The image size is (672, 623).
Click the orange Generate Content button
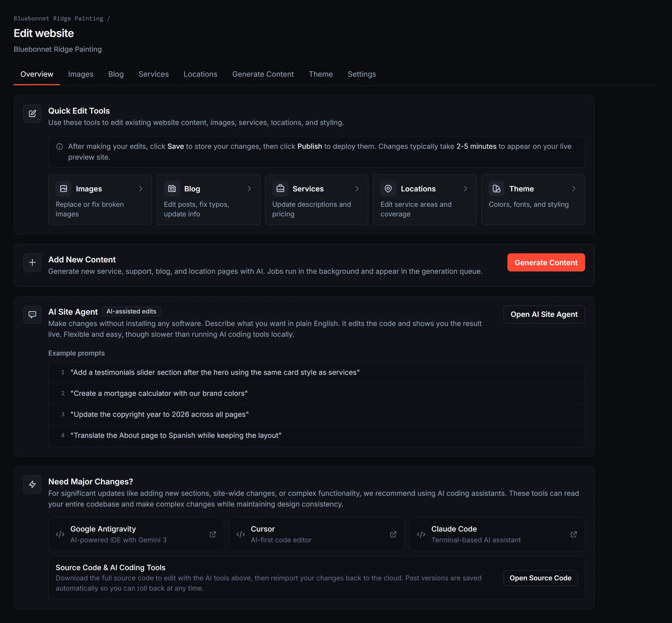pos(546,263)
